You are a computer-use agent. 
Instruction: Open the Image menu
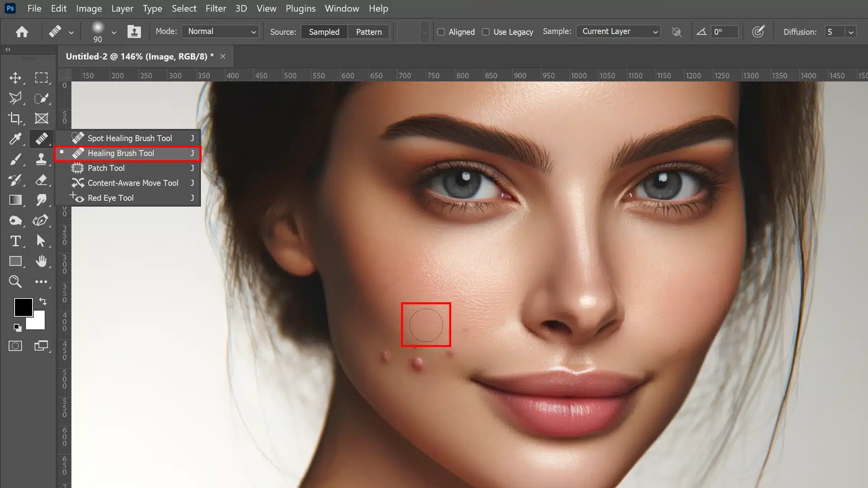click(89, 9)
